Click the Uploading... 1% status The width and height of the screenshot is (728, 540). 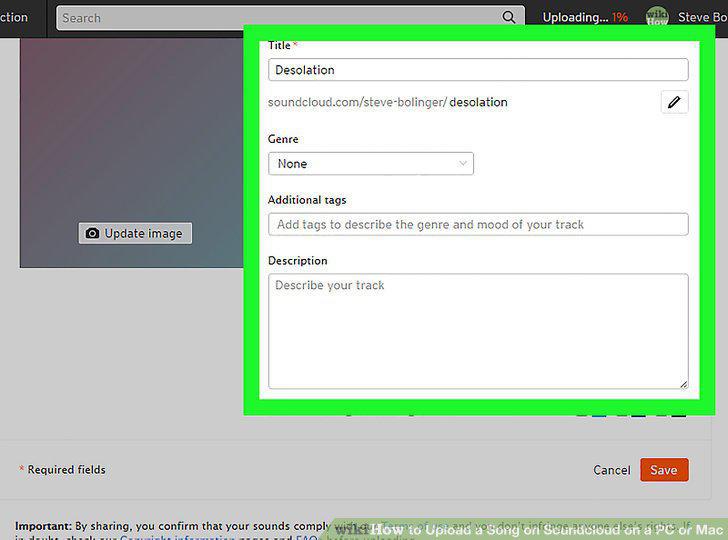tap(585, 18)
